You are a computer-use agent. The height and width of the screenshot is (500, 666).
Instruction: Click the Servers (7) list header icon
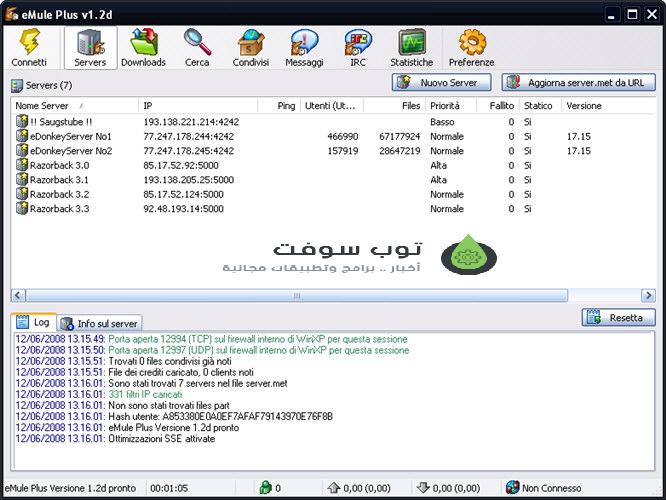coord(17,86)
